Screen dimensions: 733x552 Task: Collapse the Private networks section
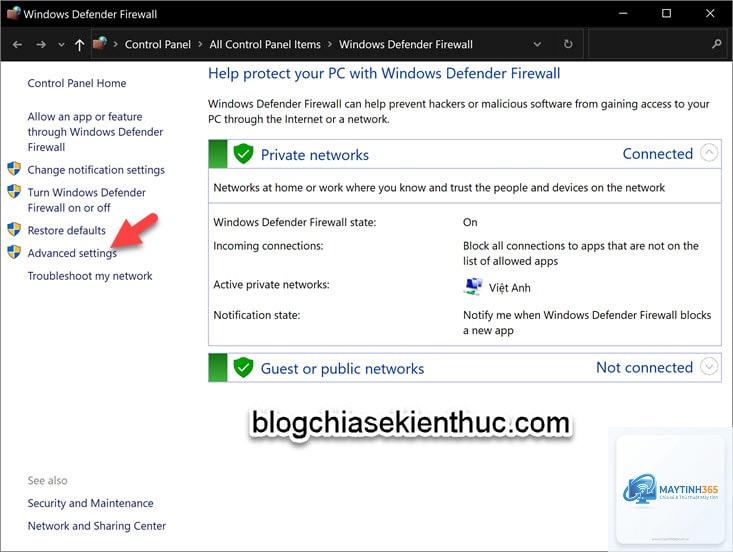coord(709,153)
